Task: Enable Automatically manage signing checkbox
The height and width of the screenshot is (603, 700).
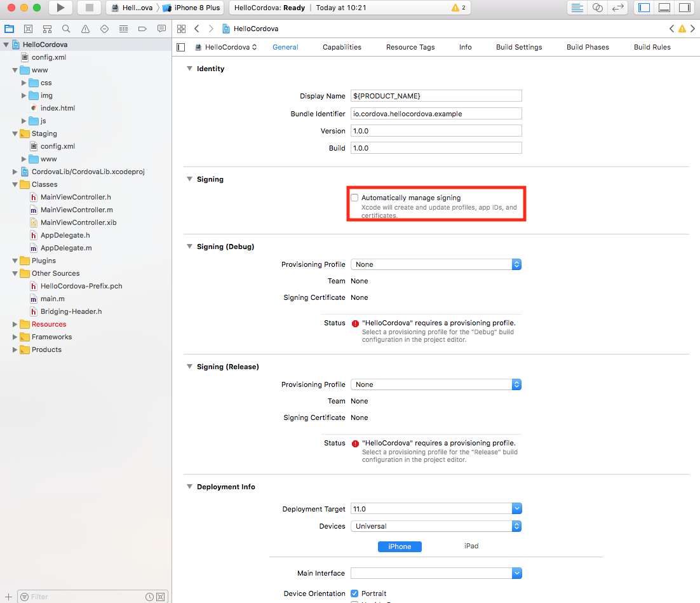Action: (354, 198)
